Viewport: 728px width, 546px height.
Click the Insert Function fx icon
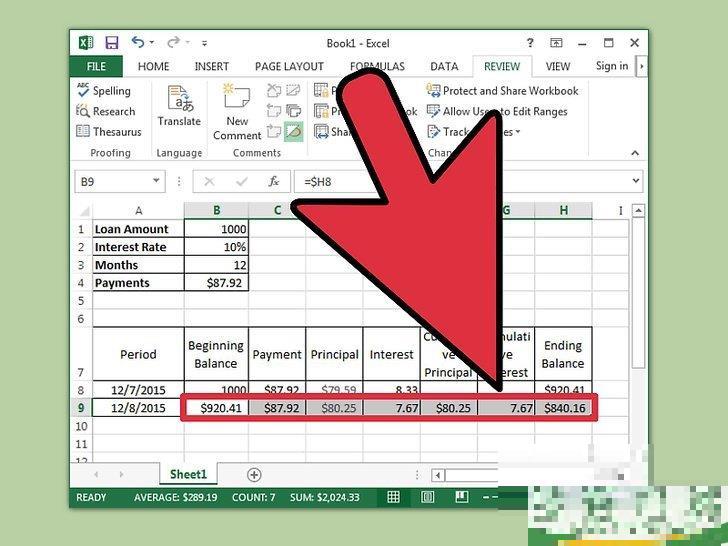(273, 182)
